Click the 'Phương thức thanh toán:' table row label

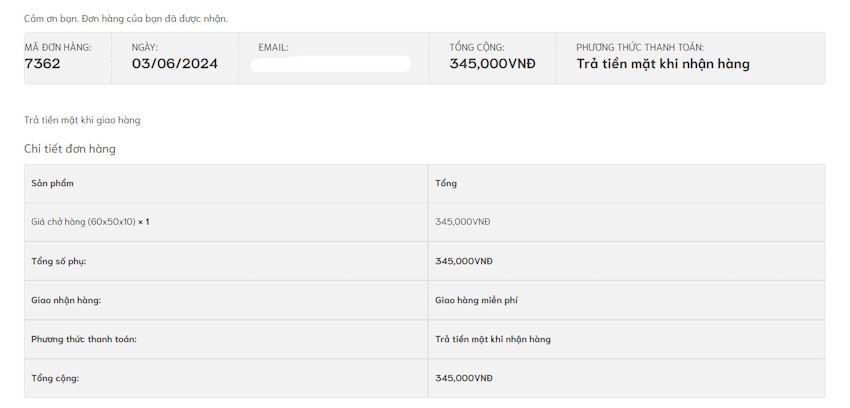pyautogui.click(x=84, y=339)
